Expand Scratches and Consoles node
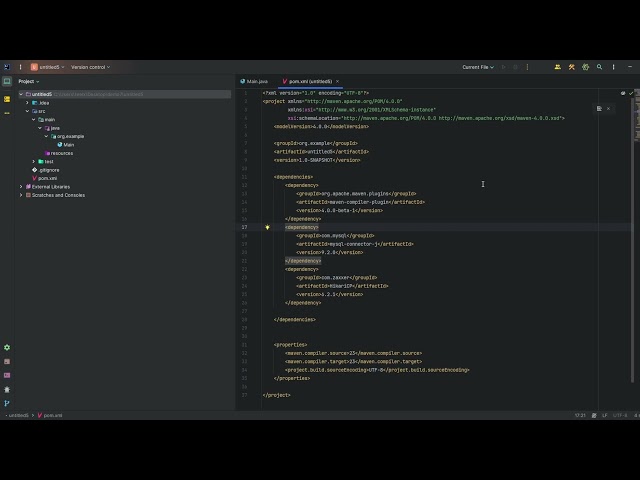This screenshot has width=640, height=480. [21, 195]
